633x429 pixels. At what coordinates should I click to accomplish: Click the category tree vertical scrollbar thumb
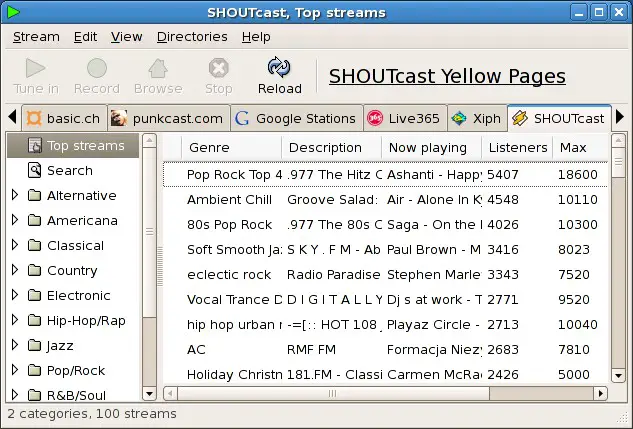tap(149, 232)
